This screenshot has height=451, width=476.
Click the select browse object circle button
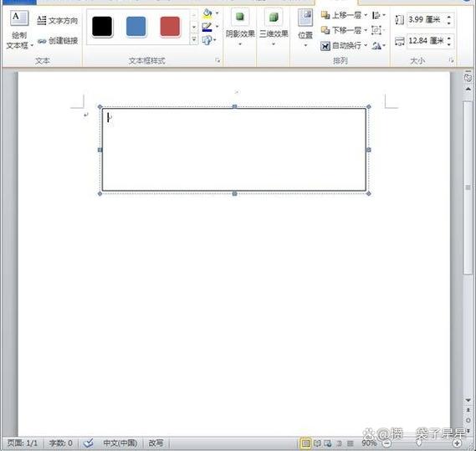[x=468, y=420]
